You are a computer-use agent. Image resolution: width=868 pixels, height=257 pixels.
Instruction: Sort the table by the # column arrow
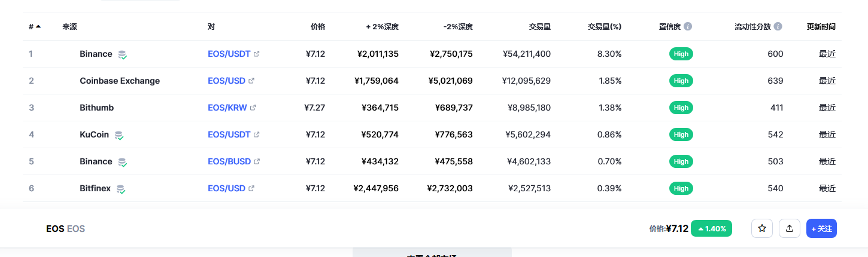[38, 27]
